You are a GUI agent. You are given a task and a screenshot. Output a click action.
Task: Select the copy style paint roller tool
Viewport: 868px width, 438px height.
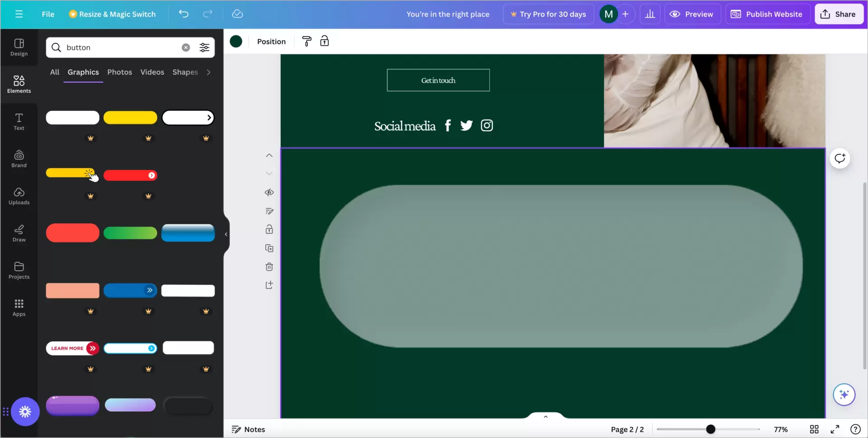coord(307,41)
